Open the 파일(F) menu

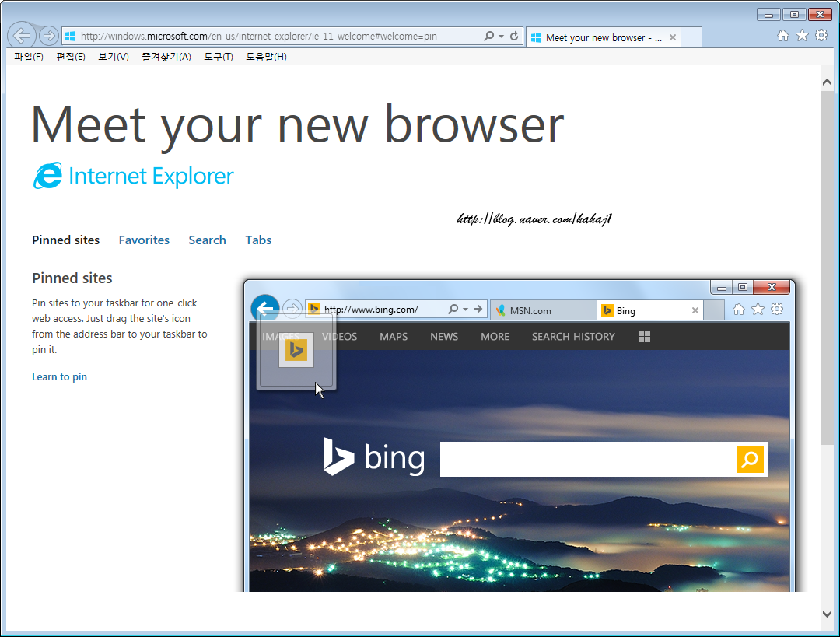[x=29, y=57]
